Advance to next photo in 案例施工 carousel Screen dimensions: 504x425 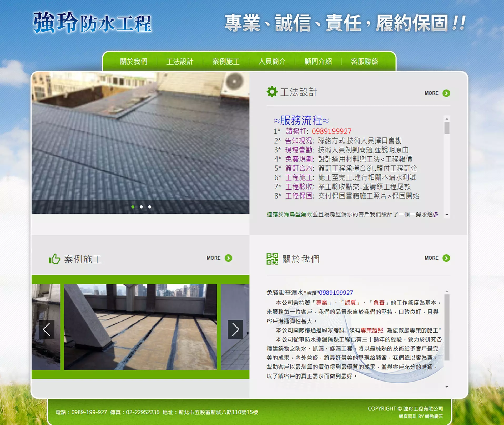[x=235, y=329]
